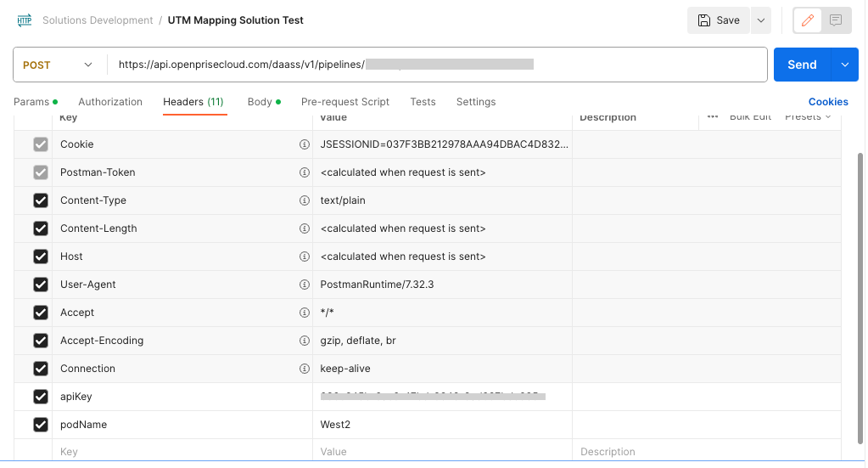This screenshot has width=868, height=468.
Task: Disable the Connection header checkbox
Action: pos(41,369)
